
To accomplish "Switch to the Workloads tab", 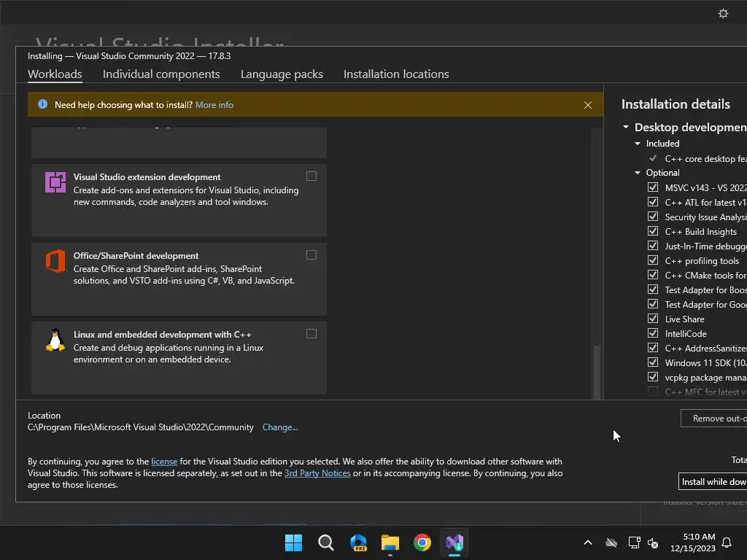I will point(55,74).
